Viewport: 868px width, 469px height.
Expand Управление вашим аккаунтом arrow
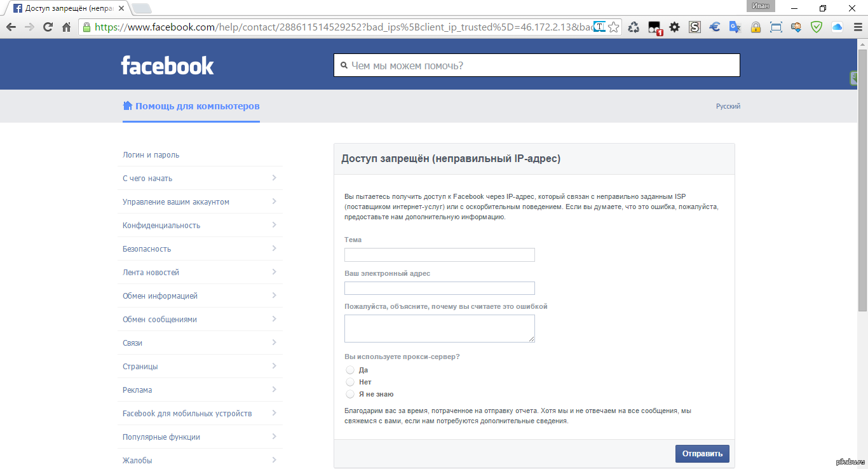point(274,201)
